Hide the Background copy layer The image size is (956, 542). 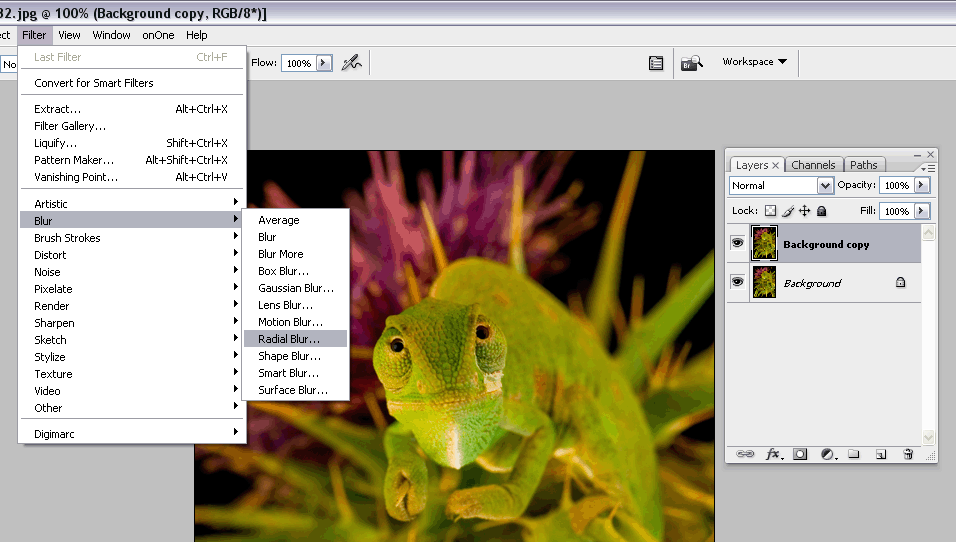[x=738, y=244]
